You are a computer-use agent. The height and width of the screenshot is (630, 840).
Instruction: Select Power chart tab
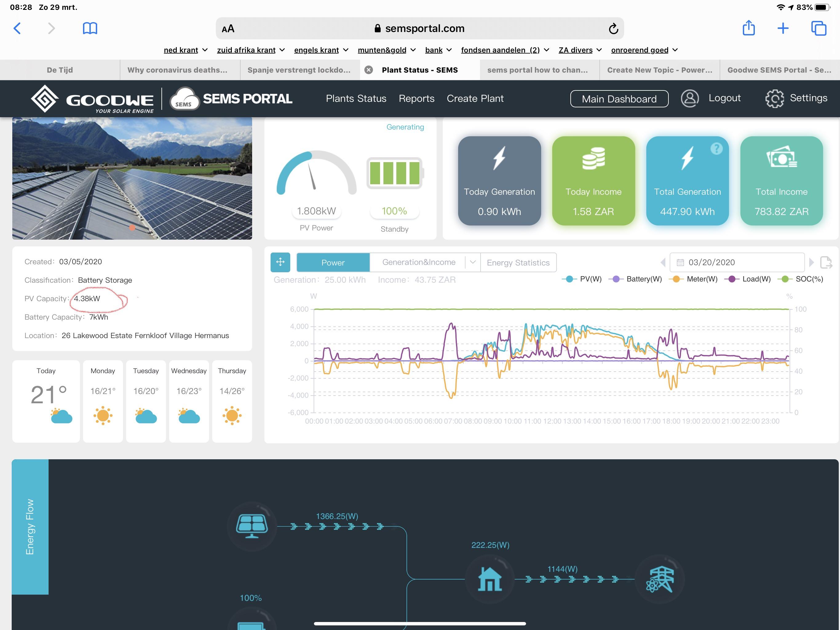pyautogui.click(x=333, y=263)
